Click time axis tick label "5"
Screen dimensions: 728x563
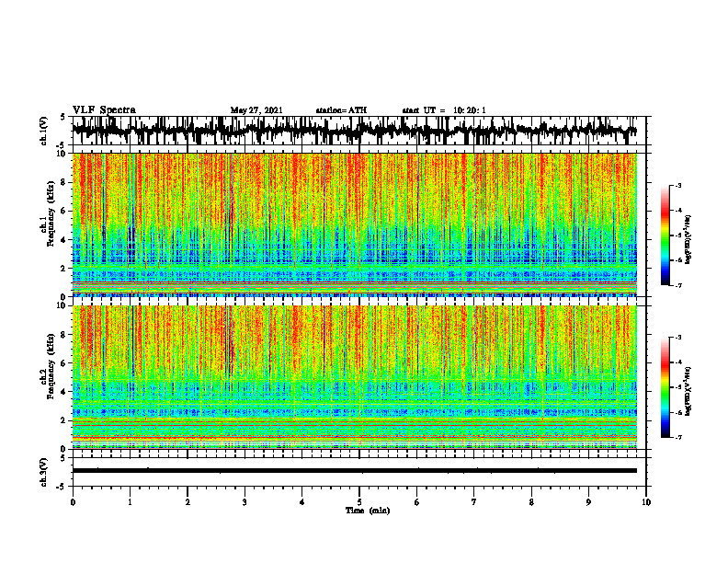coord(359,502)
